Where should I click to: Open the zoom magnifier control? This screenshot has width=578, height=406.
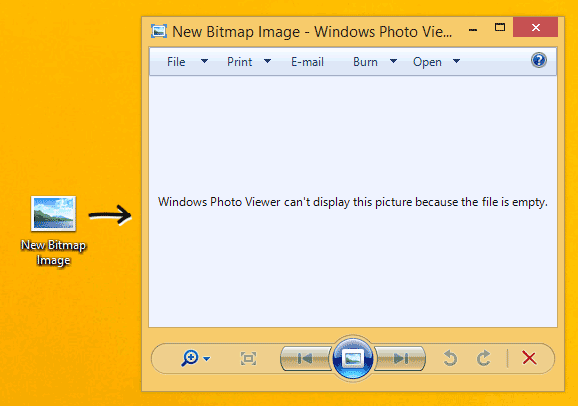coord(190,358)
